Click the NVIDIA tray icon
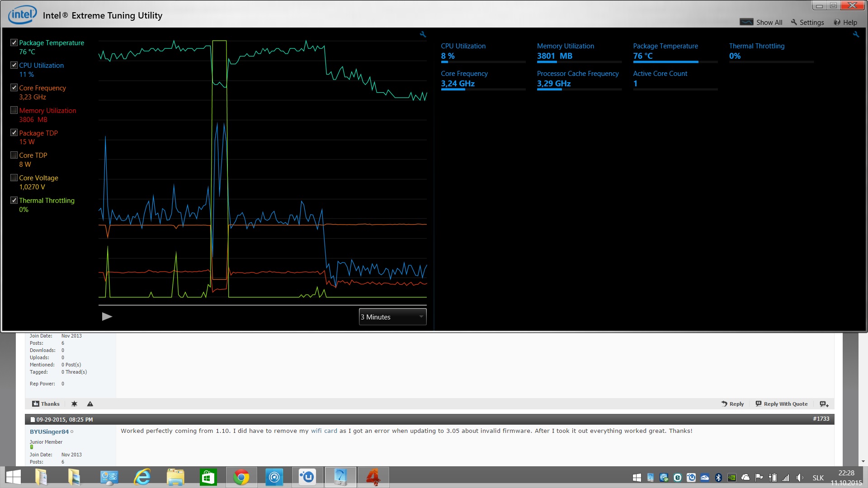 pos(732,478)
